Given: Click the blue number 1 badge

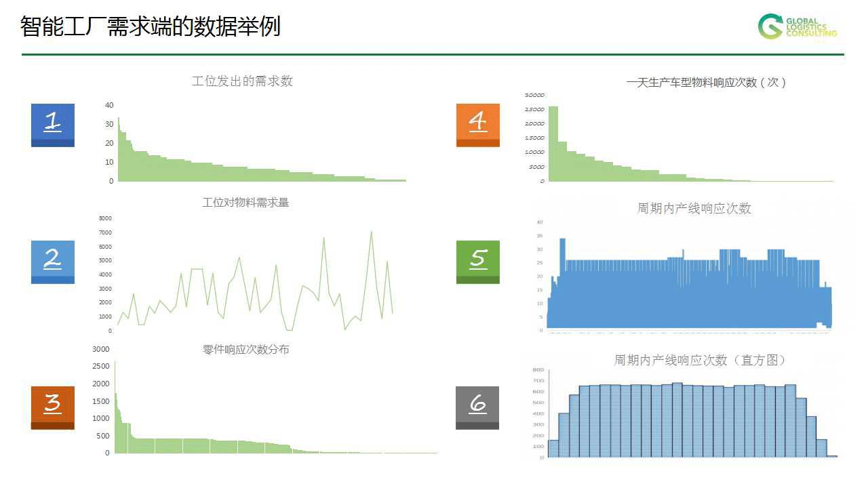Looking at the screenshot, I should point(53,125).
